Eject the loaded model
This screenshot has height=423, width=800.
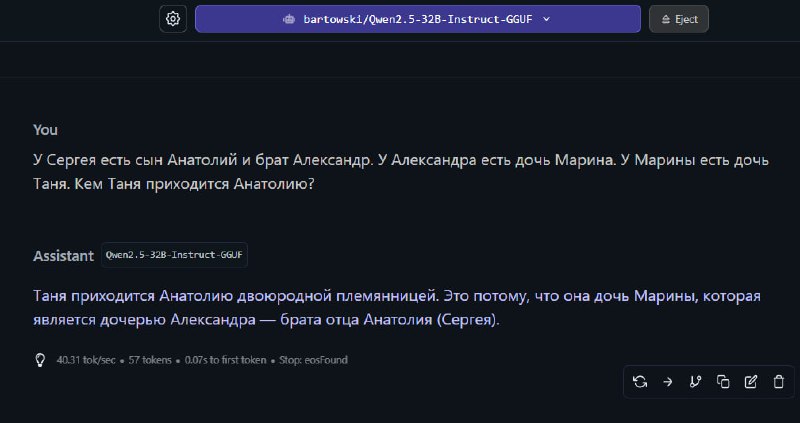click(679, 19)
